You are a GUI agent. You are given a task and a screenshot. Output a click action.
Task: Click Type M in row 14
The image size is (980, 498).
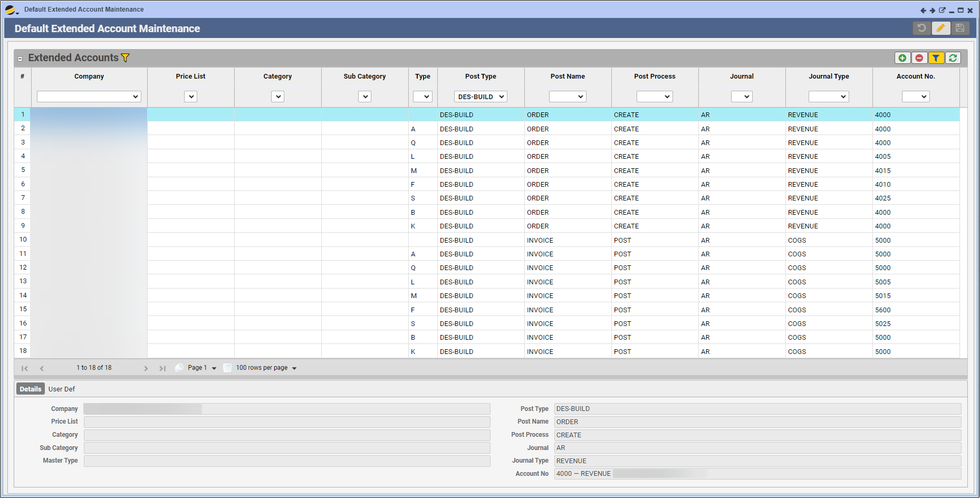414,296
